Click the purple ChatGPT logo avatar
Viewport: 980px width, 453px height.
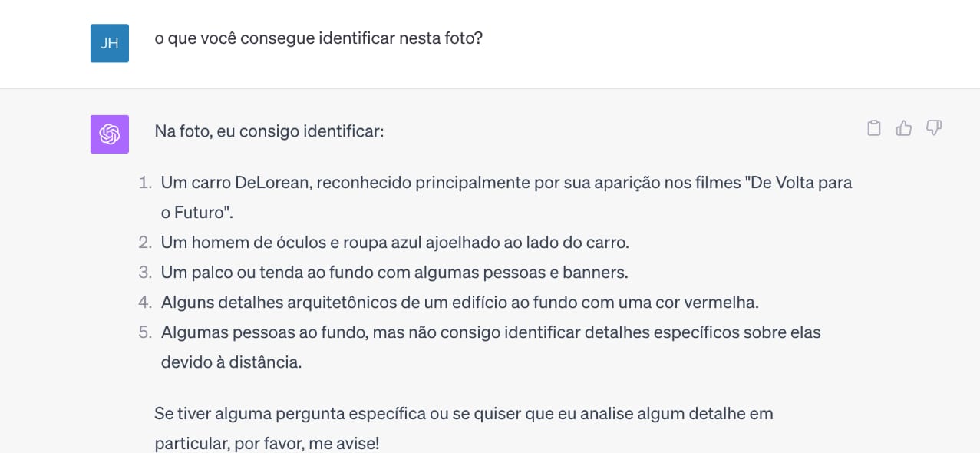coord(110,134)
